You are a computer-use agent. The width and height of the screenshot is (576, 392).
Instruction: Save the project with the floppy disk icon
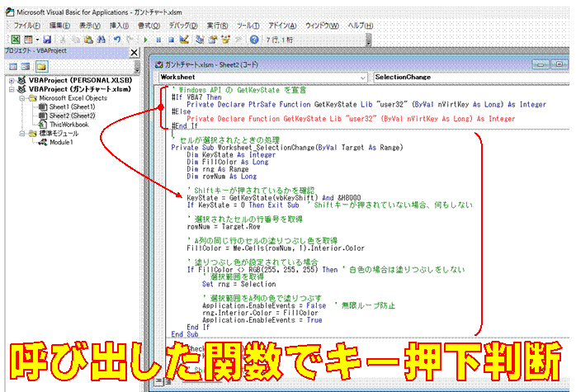(47, 40)
